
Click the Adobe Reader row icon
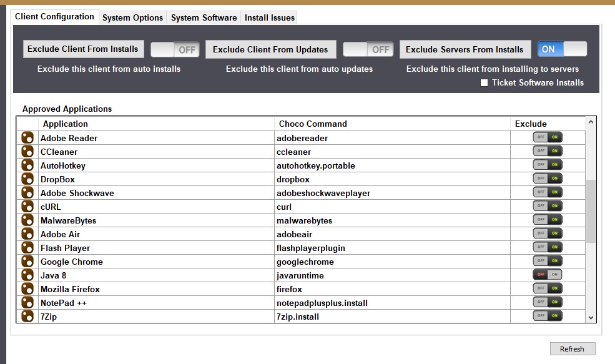pos(27,138)
